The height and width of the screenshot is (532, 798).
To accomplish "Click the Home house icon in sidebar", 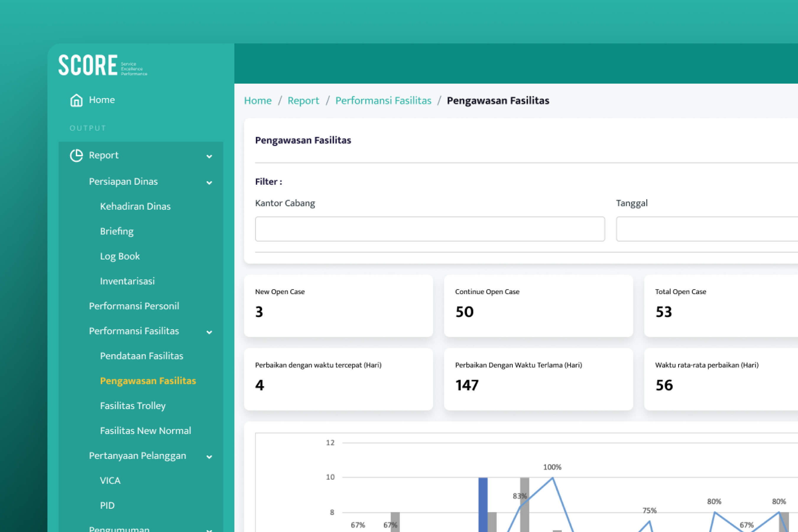I will click(x=76, y=100).
